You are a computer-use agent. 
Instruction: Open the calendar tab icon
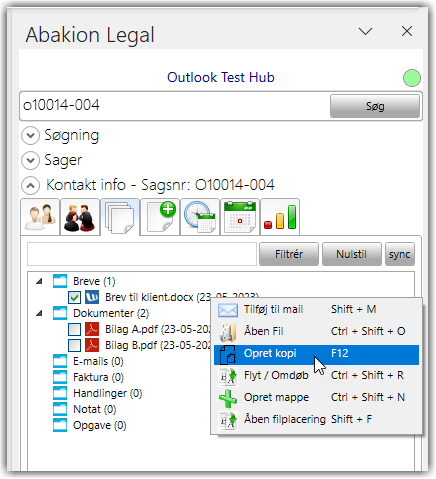(240, 217)
